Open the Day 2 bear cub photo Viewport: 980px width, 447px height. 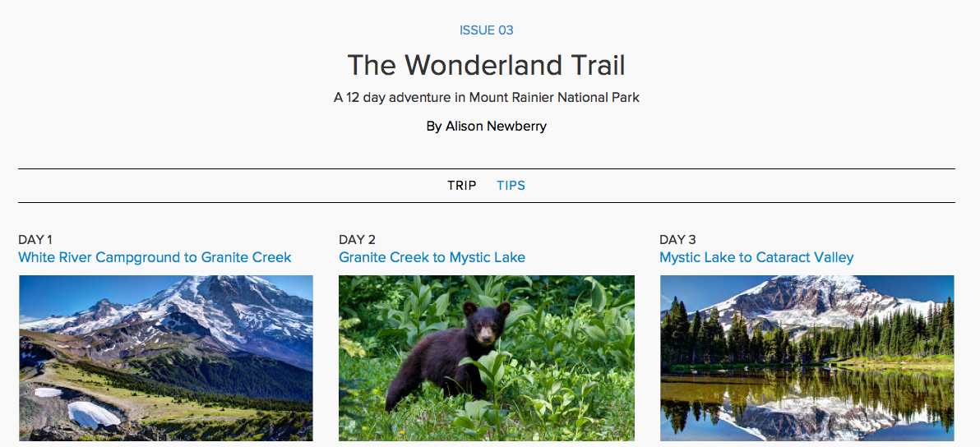[x=486, y=358]
